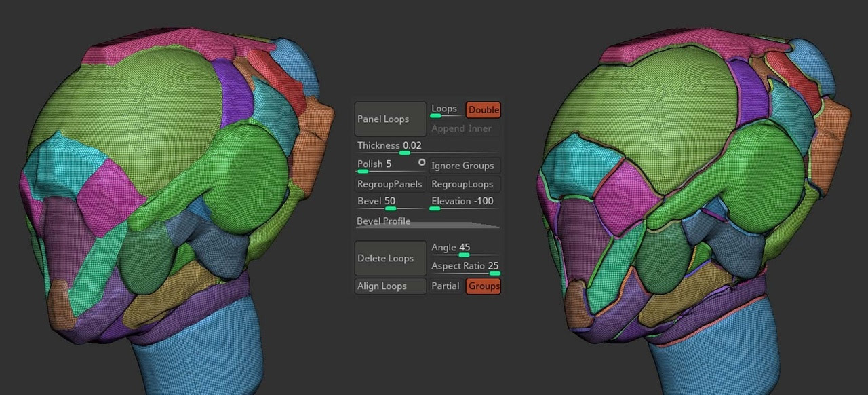Open the Bevel Profile curve
Screen dimensions: 868x395
click(x=428, y=221)
